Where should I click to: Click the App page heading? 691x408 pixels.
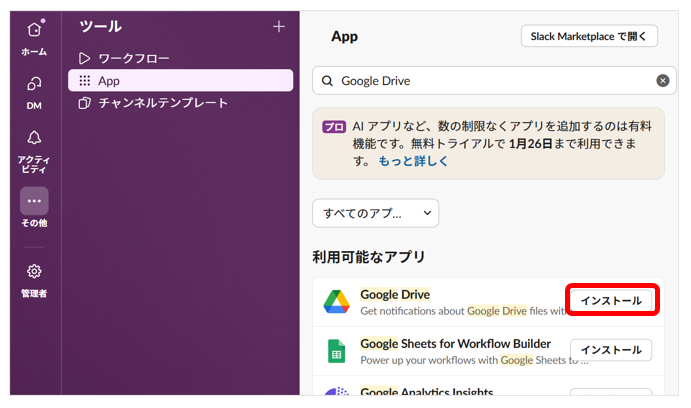[x=345, y=36]
